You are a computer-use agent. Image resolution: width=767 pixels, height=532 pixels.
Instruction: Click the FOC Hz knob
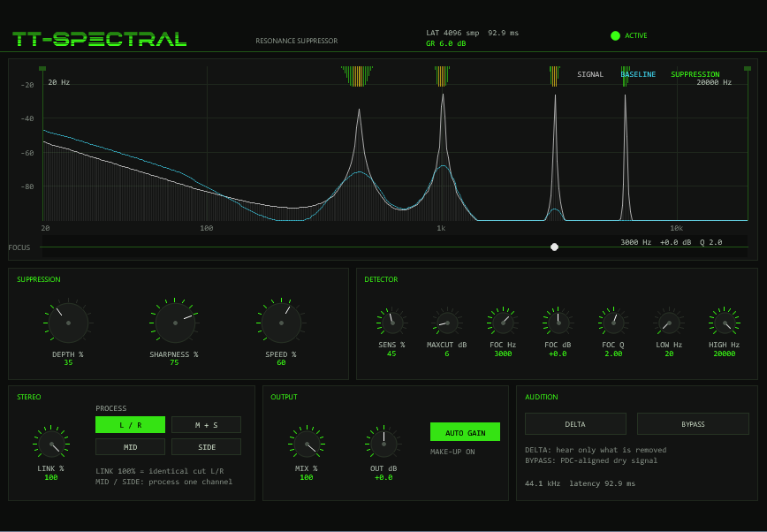(x=503, y=323)
